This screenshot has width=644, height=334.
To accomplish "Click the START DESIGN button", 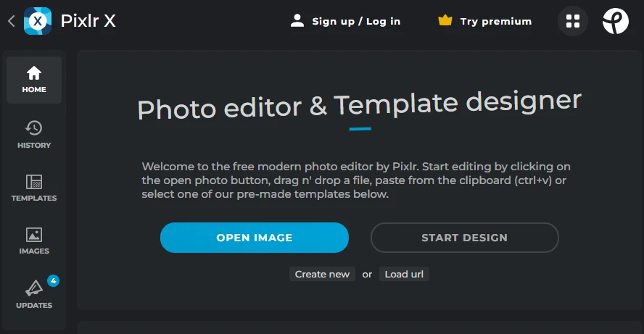I will [465, 238].
